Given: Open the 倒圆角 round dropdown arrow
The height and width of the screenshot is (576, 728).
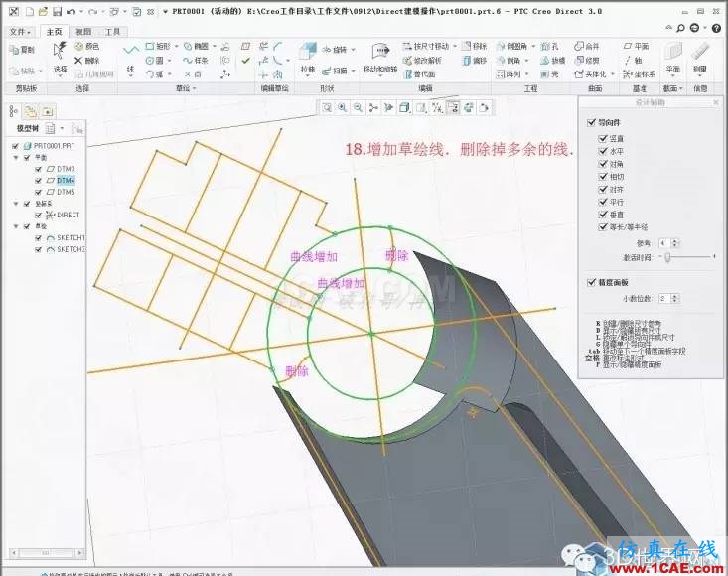Looking at the screenshot, I should tap(533, 46).
